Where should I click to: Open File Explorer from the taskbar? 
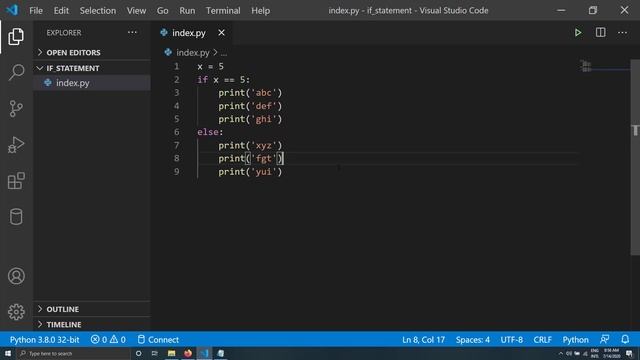pyautogui.click(x=171, y=353)
